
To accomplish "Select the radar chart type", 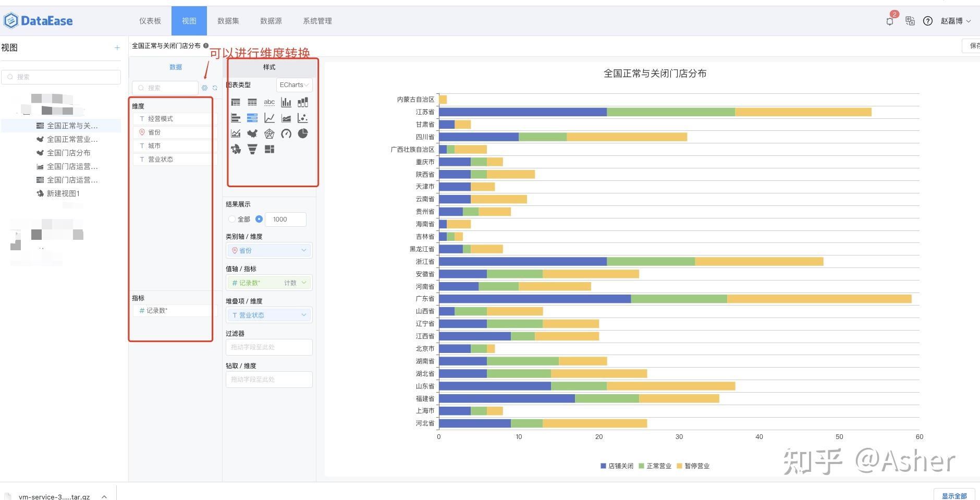I will [269, 133].
